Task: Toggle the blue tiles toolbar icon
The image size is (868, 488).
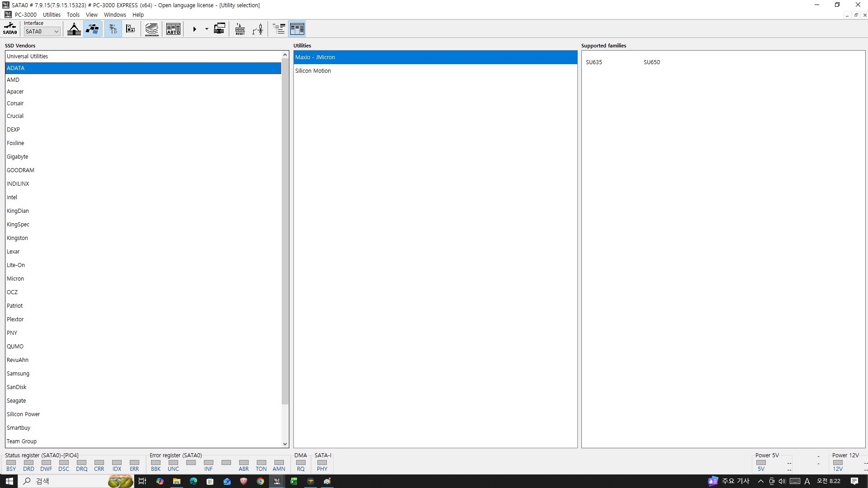Action: 92,29
